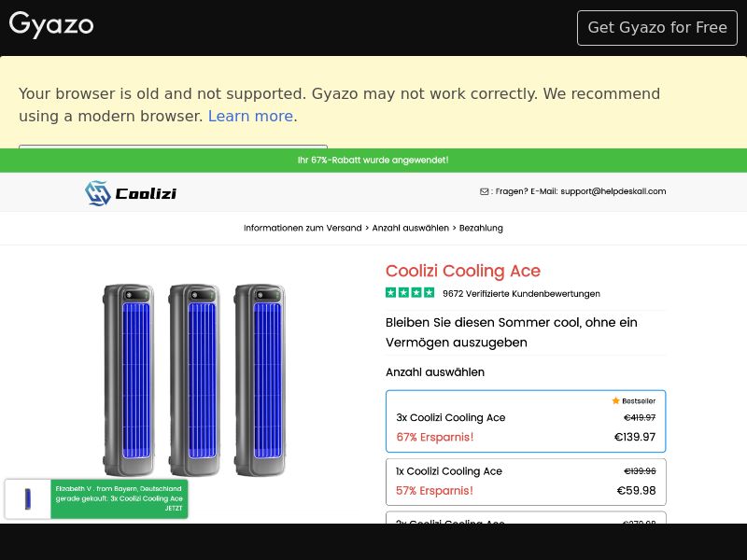The width and height of the screenshot is (747, 560).
Task: Click the struck-through €419.97 price
Action: click(x=640, y=417)
